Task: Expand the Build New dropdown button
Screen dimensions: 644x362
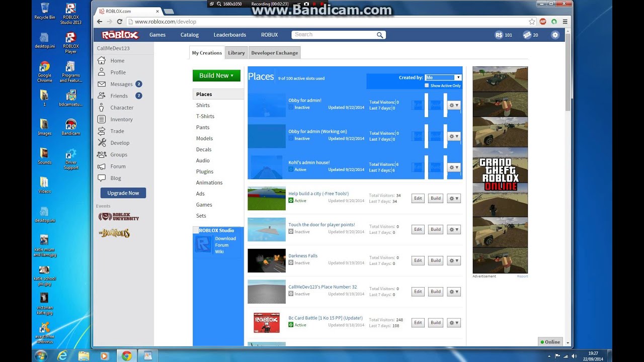Action: [x=216, y=75]
